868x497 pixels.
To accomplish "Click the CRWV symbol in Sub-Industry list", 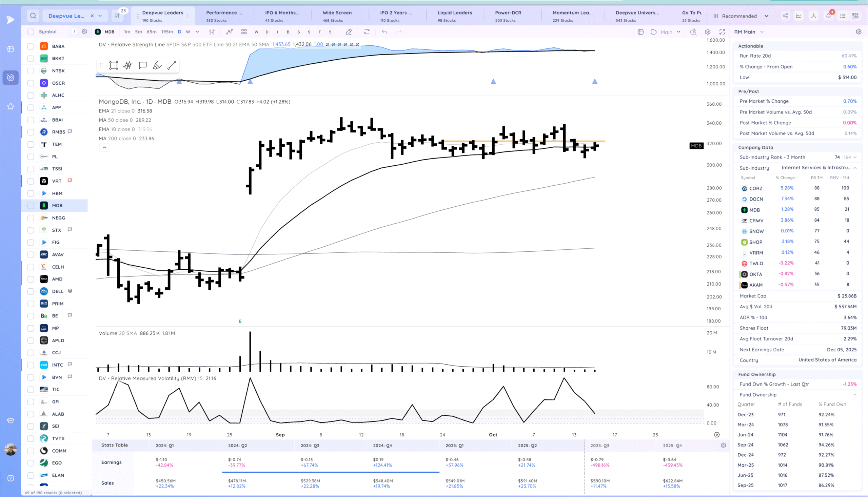I will click(756, 221).
